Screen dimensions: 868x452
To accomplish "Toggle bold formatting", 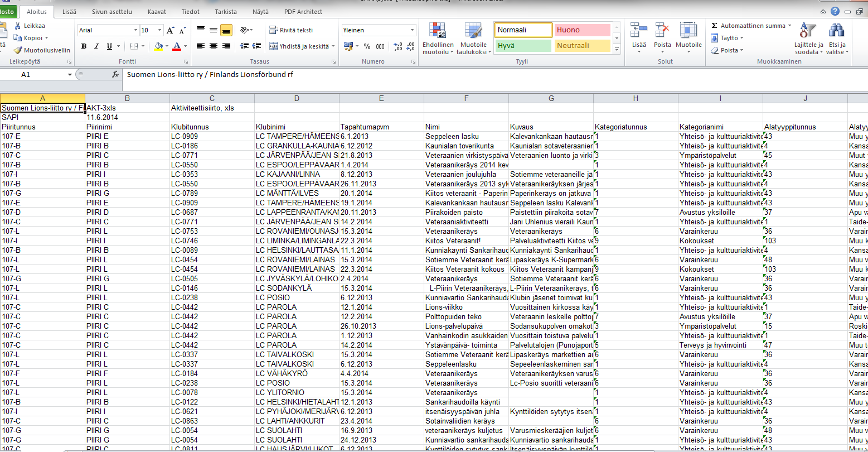I will tap(84, 46).
